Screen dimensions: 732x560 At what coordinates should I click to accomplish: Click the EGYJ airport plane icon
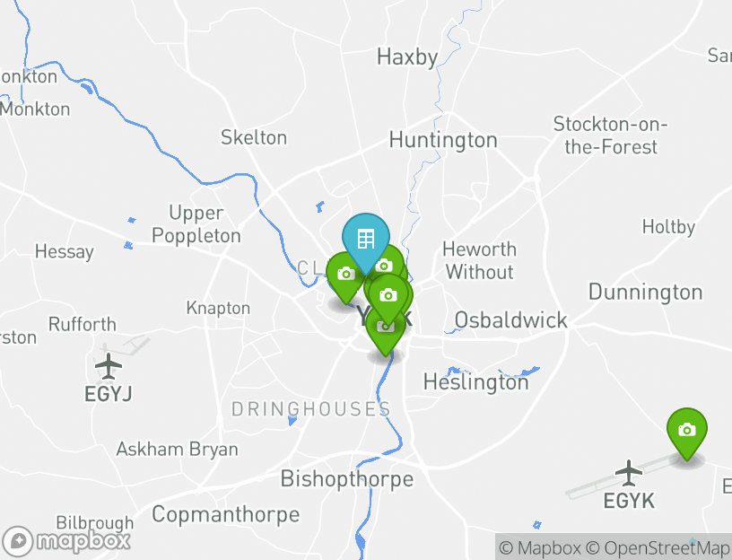point(109,366)
